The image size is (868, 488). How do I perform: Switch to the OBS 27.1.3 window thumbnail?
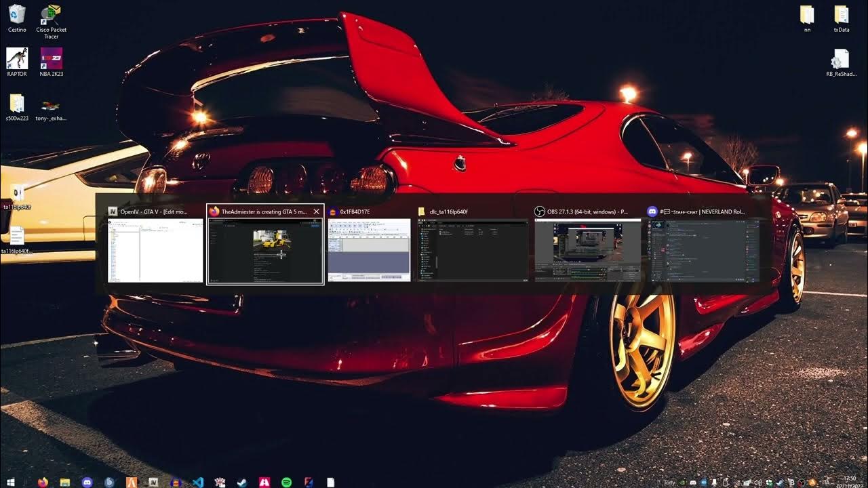tap(587, 250)
